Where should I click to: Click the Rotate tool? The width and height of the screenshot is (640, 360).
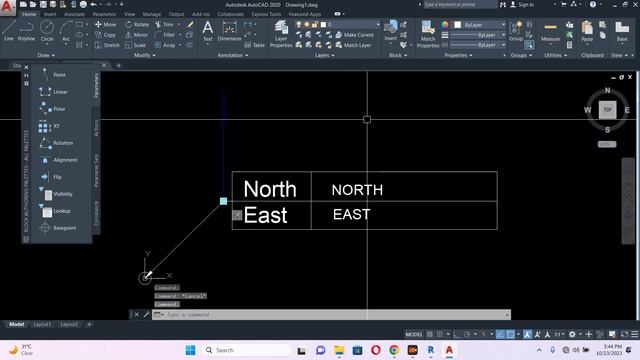coord(137,24)
